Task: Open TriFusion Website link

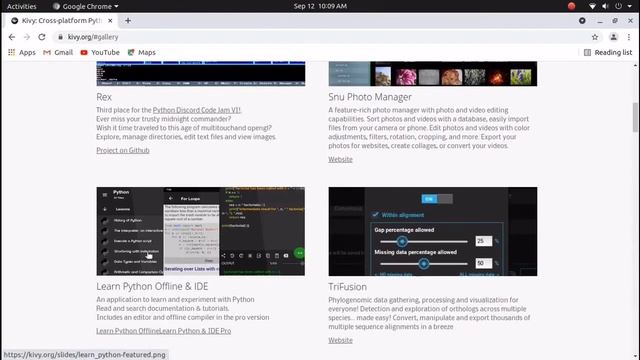Action: pyautogui.click(x=340, y=340)
